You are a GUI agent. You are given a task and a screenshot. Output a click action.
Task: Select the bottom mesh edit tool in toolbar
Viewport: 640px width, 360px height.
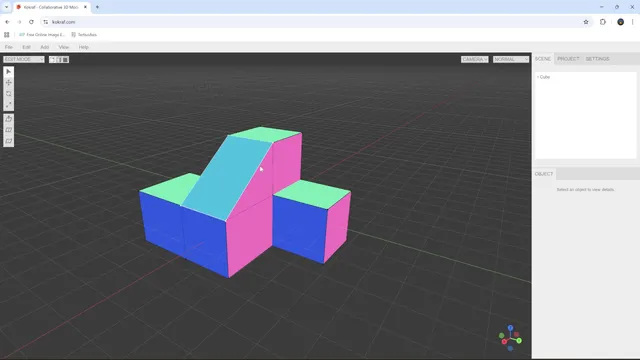tap(9, 141)
